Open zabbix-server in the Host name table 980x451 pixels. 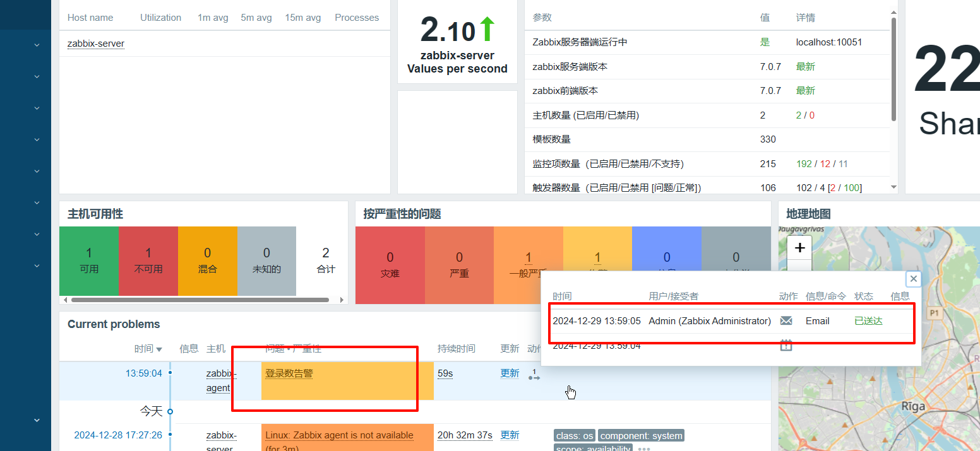[x=96, y=44]
